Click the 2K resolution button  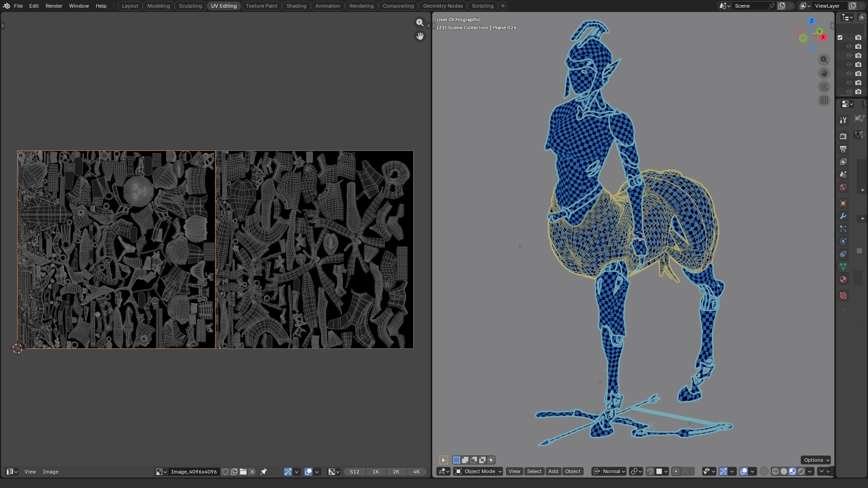pyautogui.click(x=396, y=472)
